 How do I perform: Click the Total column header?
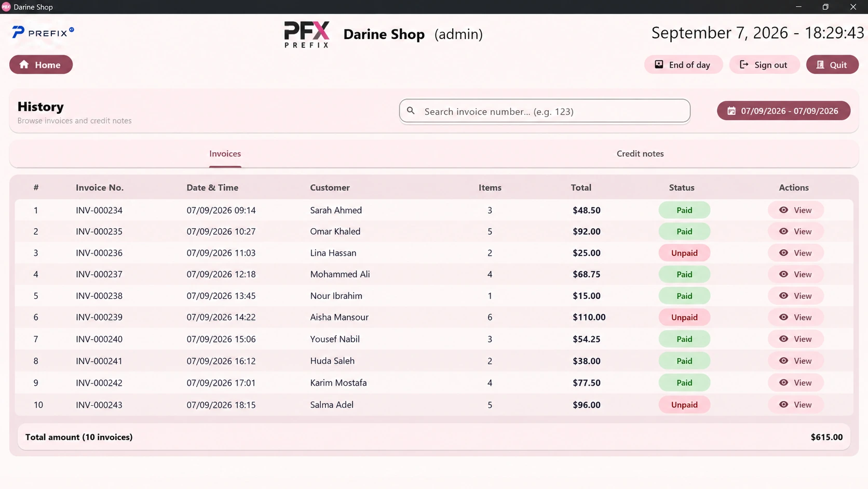[x=581, y=188]
